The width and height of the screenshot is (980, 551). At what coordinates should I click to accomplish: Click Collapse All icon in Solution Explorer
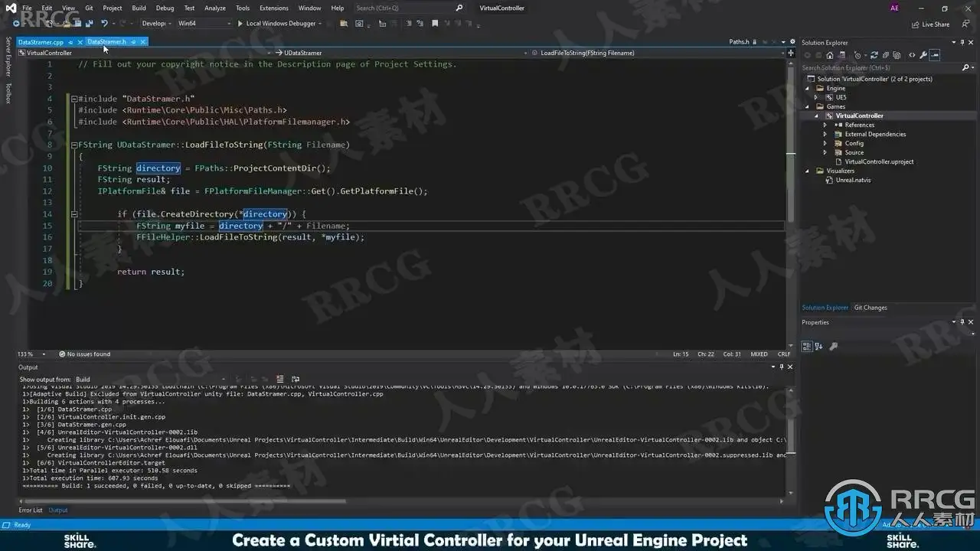[885, 55]
